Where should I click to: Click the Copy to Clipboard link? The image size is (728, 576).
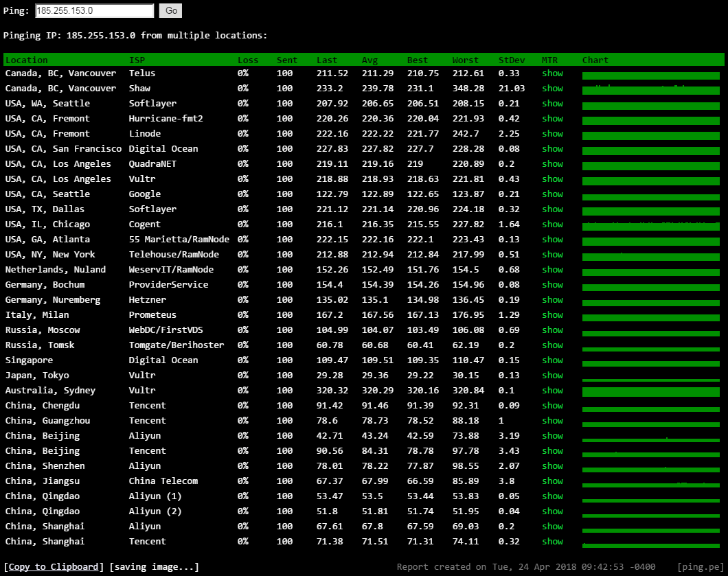click(x=54, y=567)
